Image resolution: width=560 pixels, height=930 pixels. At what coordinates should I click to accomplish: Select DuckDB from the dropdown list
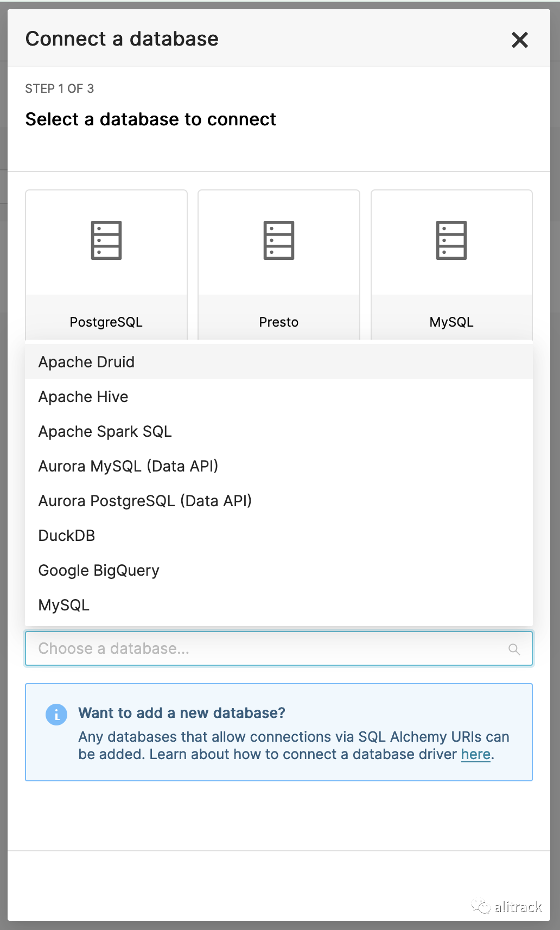[67, 536]
